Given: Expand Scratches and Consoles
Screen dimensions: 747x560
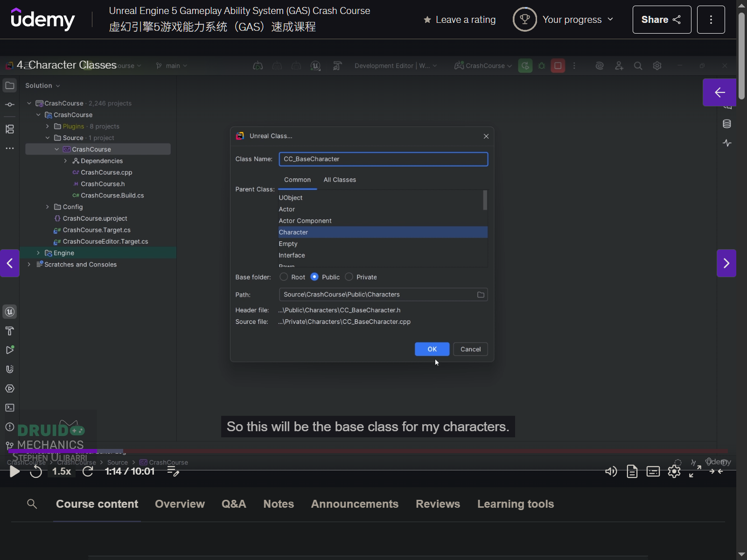Looking at the screenshot, I should 29,265.
